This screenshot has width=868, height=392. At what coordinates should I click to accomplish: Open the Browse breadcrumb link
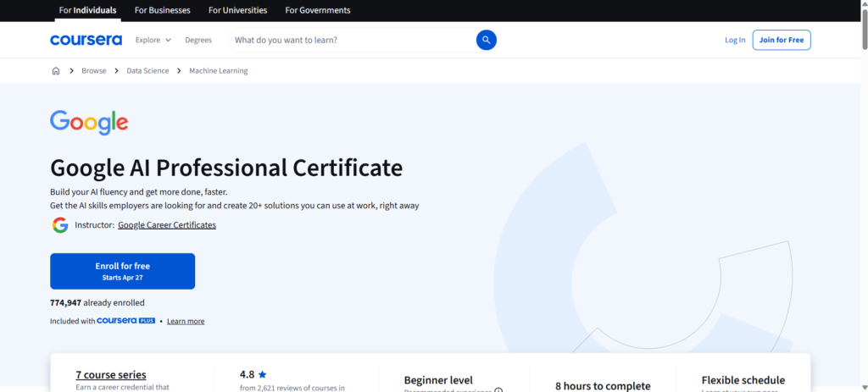pyautogui.click(x=94, y=71)
